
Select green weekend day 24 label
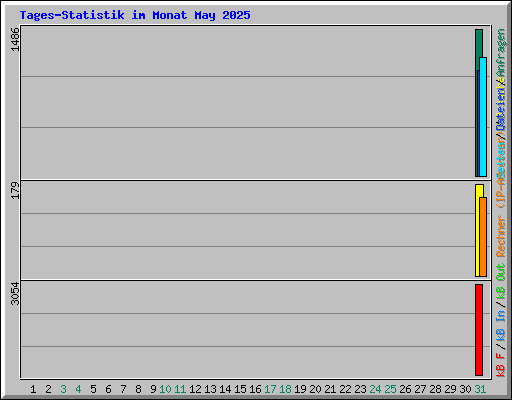(x=375, y=389)
